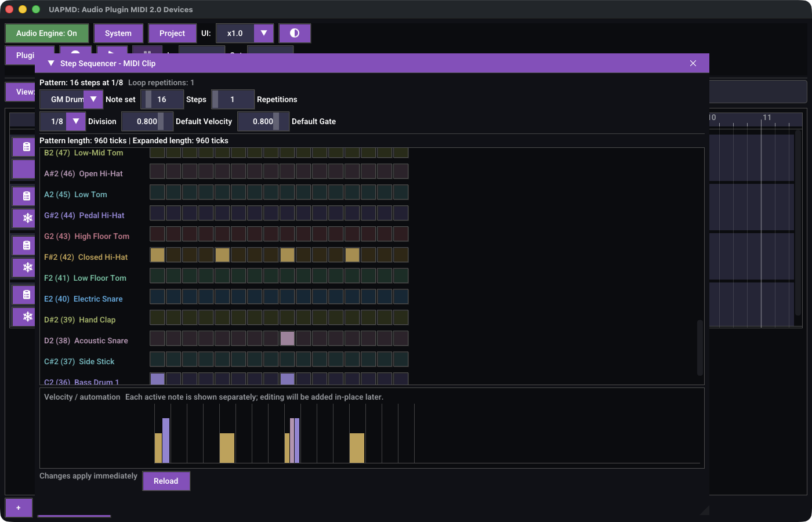The image size is (812, 522).
Task: Click the step grid vertical scrollbar
Action: coord(699,348)
